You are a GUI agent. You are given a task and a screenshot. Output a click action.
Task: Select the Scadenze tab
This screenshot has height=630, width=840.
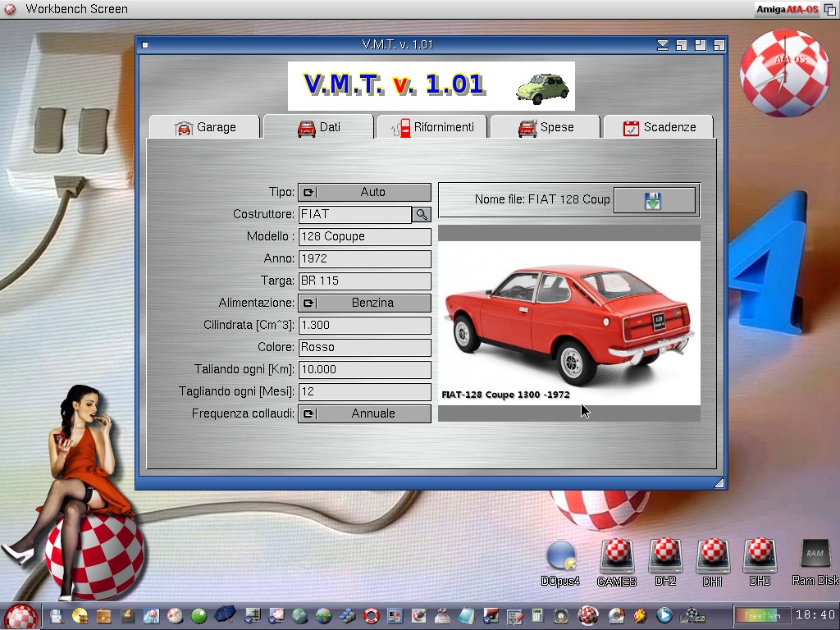(659, 127)
